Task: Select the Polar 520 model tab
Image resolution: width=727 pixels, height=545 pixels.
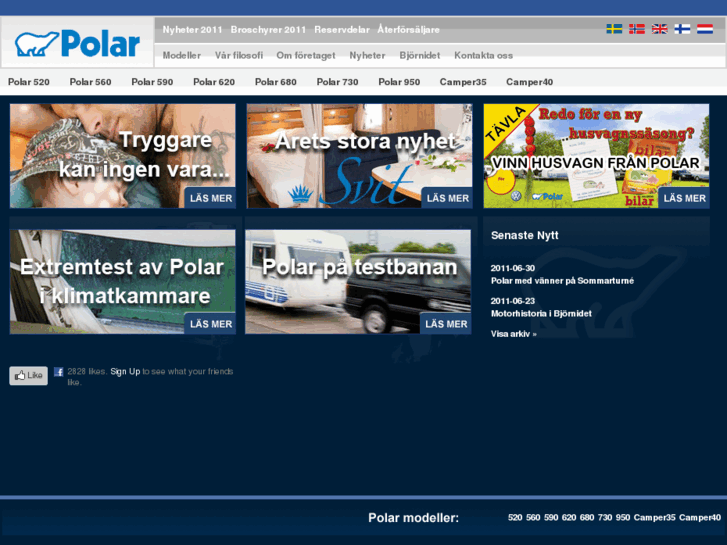Action: (x=29, y=82)
